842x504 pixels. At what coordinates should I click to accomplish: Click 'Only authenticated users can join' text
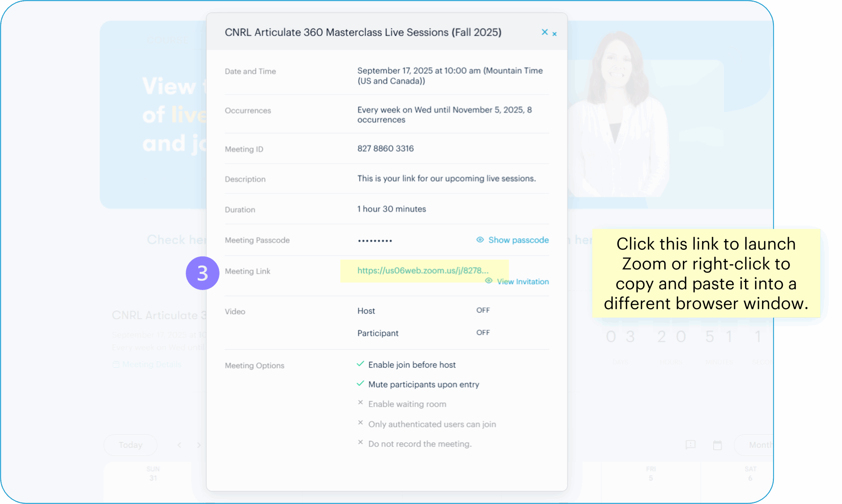(432, 424)
